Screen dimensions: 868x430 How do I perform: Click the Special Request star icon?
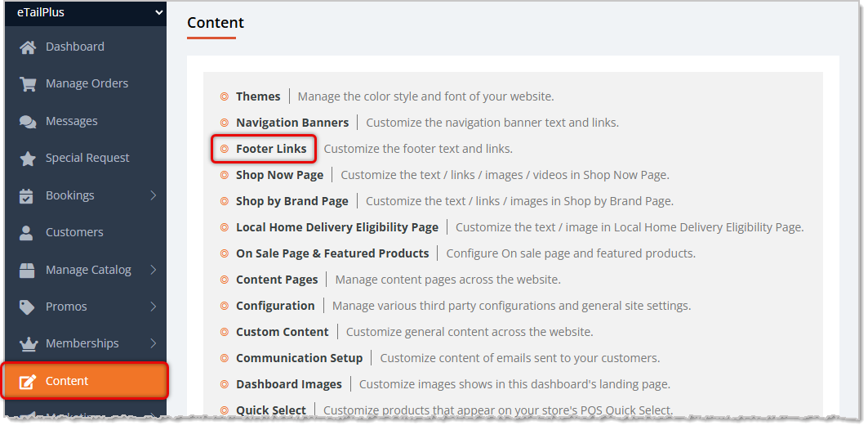pos(28,159)
